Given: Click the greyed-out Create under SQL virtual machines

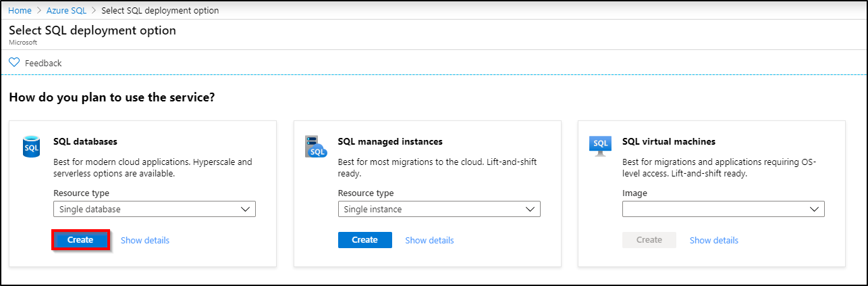Looking at the screenshot, I should coord(649,240).
